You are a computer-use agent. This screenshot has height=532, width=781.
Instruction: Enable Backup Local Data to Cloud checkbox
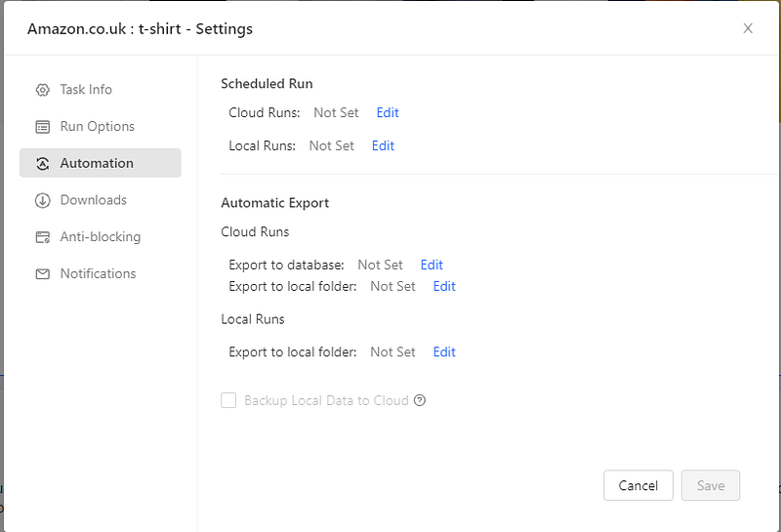coord(228,400)
